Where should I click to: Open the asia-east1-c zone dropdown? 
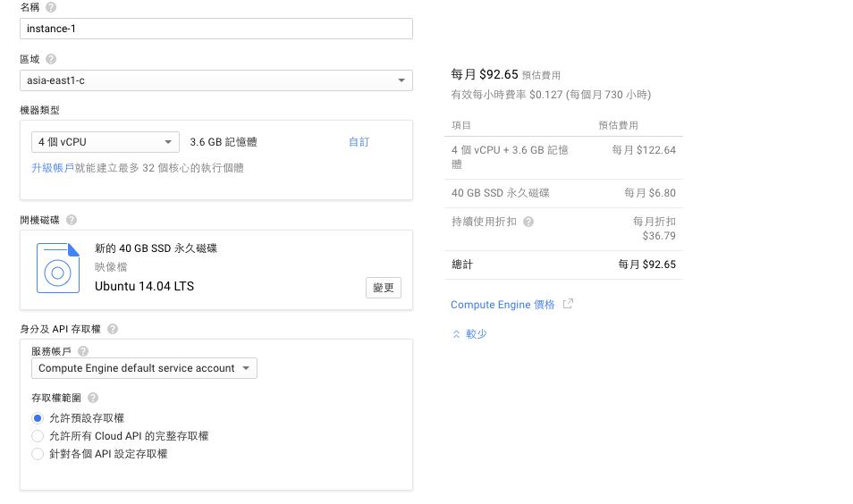215,80
